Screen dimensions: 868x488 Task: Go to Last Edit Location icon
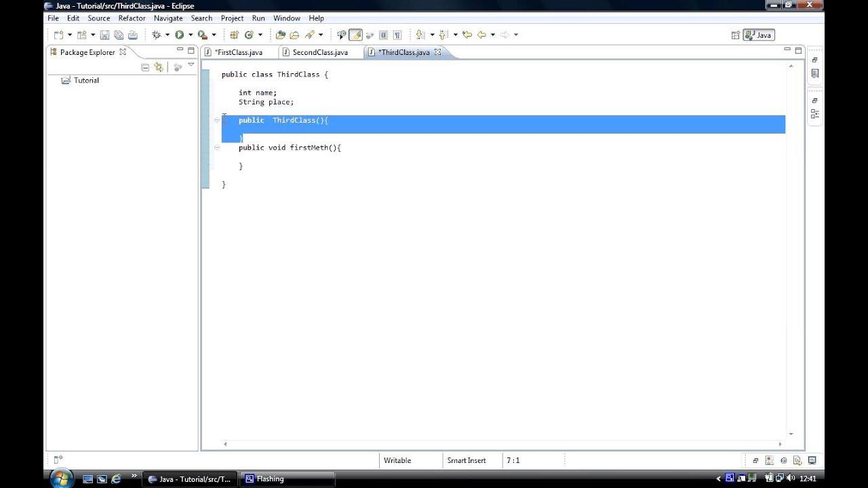pyautogui.click(x=467, y=35)
